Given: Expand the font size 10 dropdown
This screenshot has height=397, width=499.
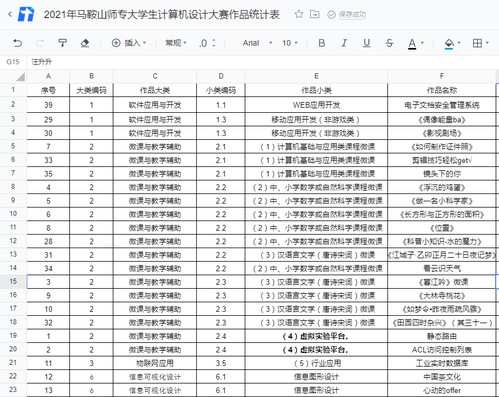Looking at the screenshot, I should 290,43.
